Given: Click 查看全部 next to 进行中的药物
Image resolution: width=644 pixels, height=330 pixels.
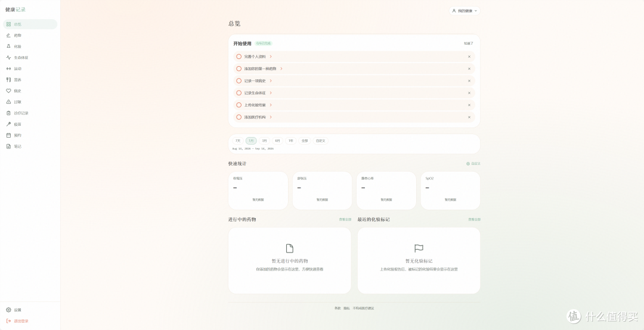Looking at the screenshot, I should (x=345, y=220).
